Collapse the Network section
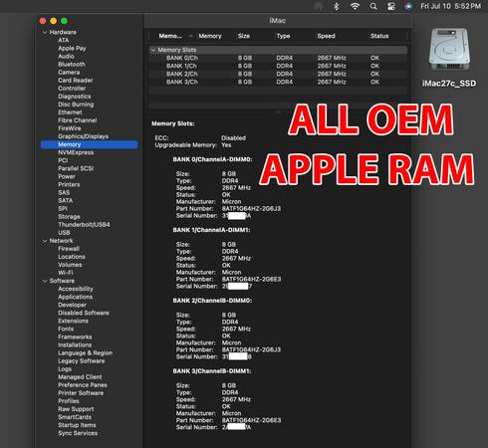The image size is (488, 448). pos(45,241)
